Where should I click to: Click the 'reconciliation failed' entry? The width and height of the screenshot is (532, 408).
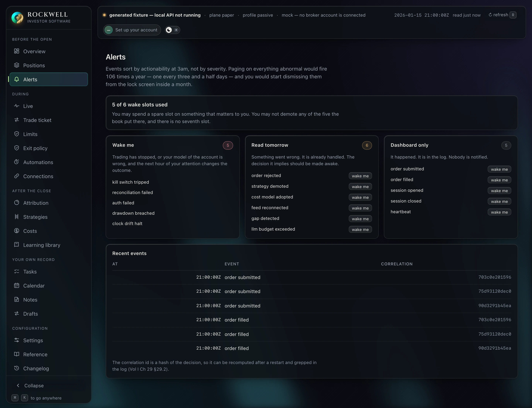(x=133, y=193)
